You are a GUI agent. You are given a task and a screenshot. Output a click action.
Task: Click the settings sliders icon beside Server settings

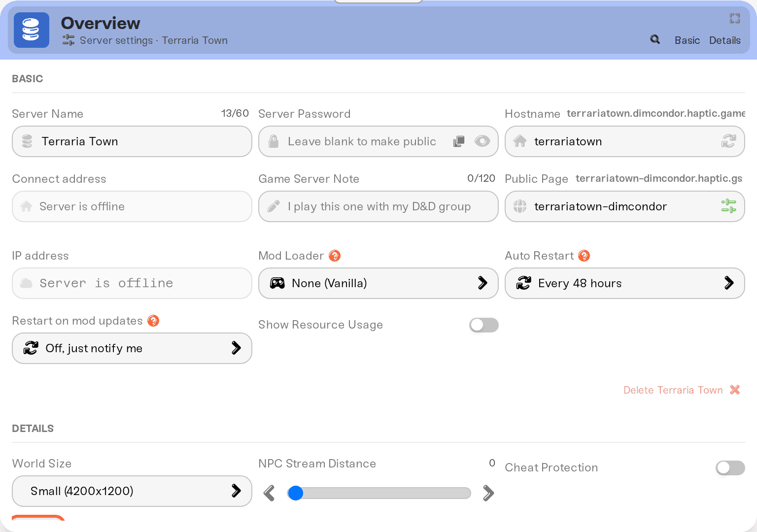click(69, 40)
